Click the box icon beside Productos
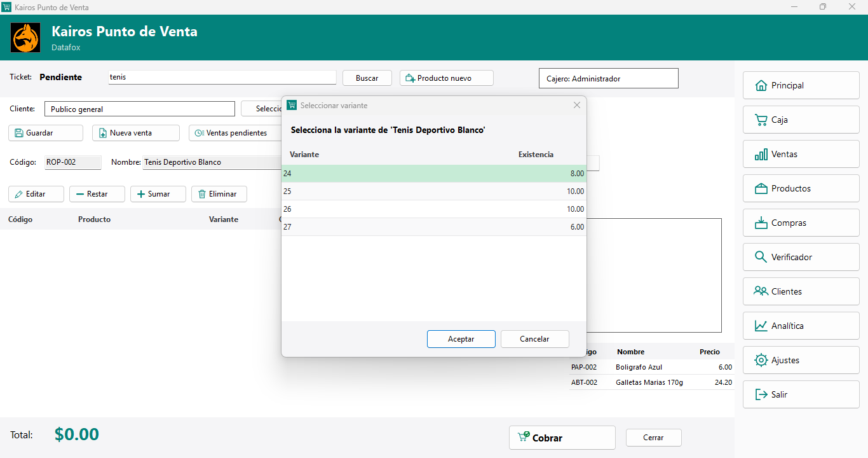This screenshot has height=458, width=868. [761, 188]
